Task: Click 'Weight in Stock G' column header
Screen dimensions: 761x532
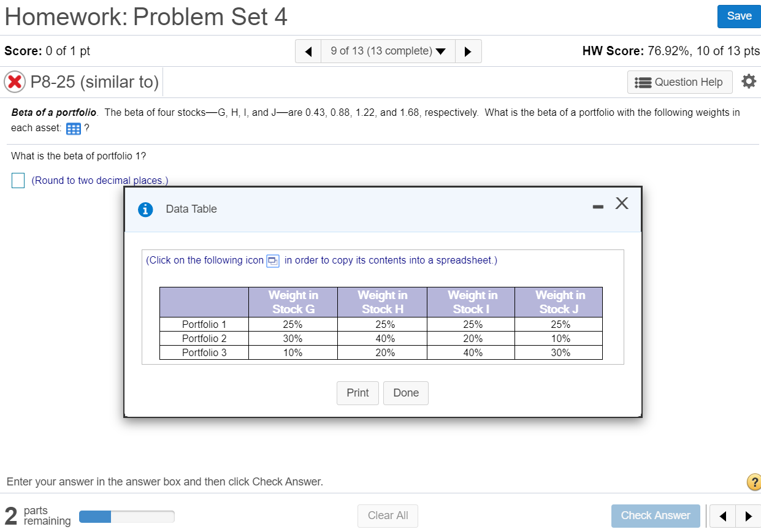Action: coord(293,302)
